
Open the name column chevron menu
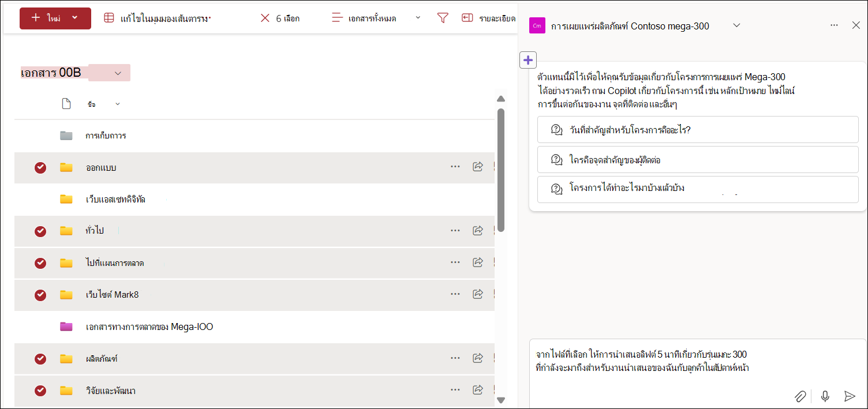coord(118,104)
